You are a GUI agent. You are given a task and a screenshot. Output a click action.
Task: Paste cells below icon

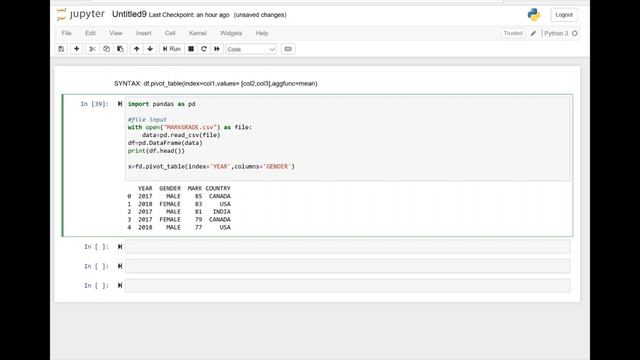coord(120,49)
